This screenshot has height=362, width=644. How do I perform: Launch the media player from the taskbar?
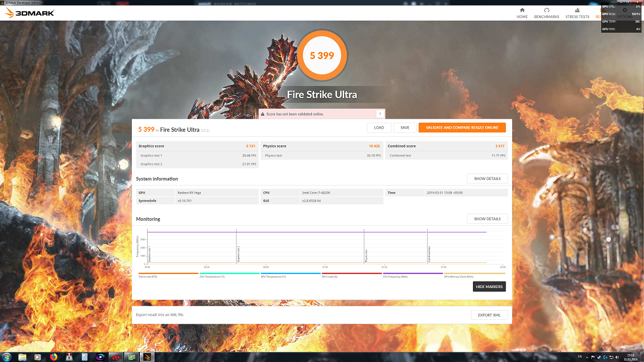[x=38, y=357]
